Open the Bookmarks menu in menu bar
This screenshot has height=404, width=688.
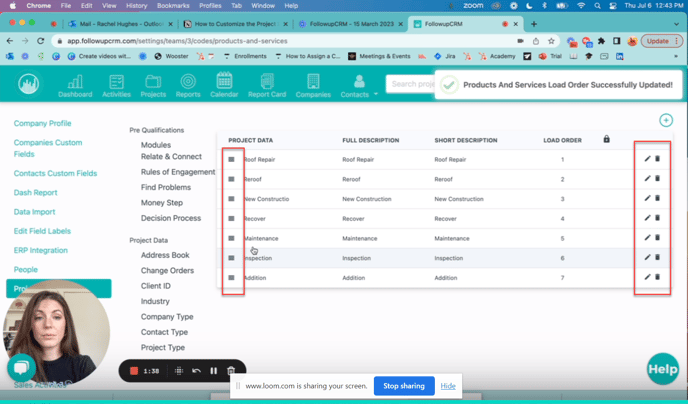173,6
